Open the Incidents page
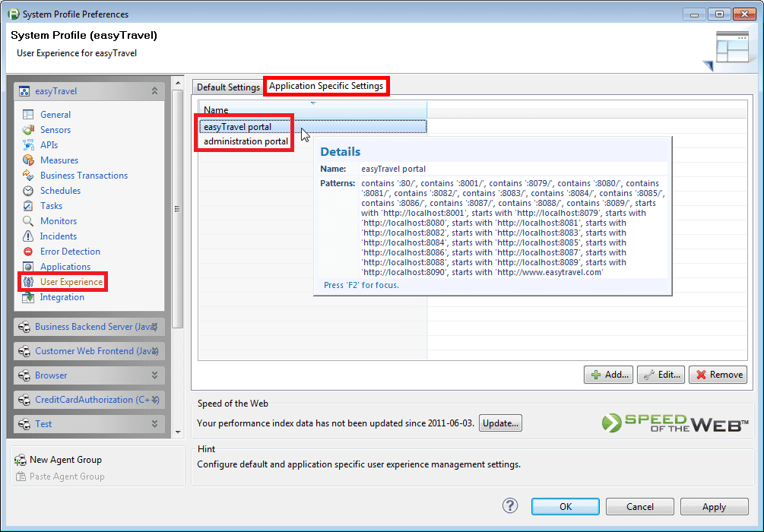 pyautogui.click(x=59, y=236)
